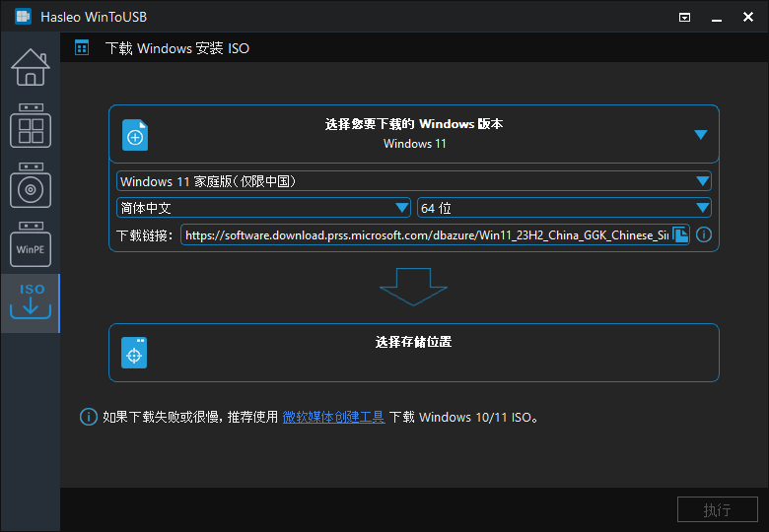769x532 pixels.
Task: Select the ISO download sidebar icon
Action: 31,302
